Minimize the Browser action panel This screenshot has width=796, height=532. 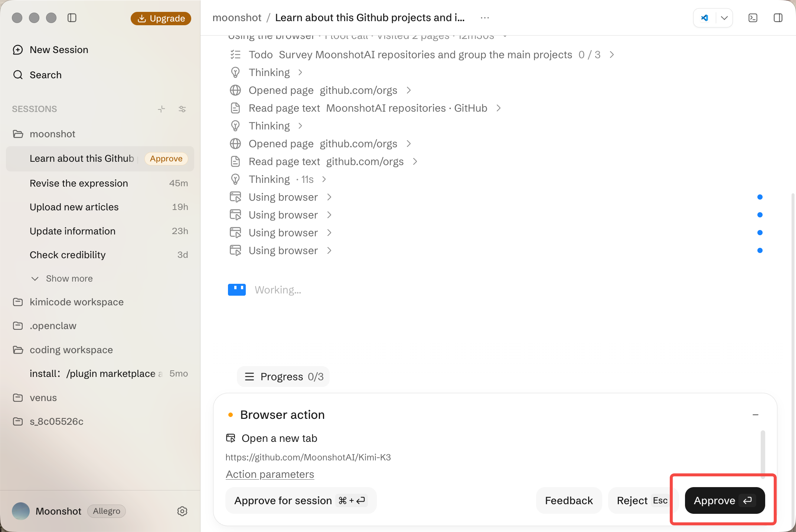click(x=756, y=415)
